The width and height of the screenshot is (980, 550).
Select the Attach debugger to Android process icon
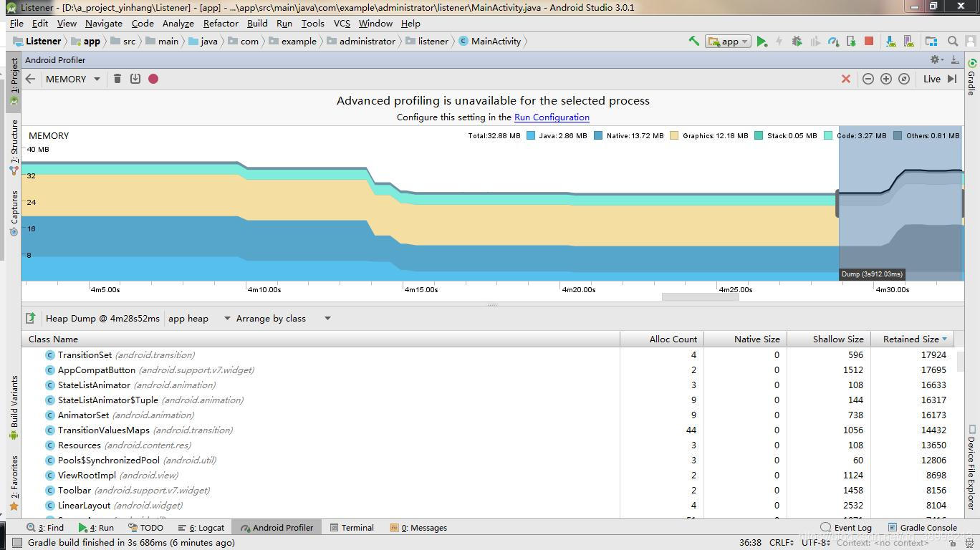click(x=851, y=41)
